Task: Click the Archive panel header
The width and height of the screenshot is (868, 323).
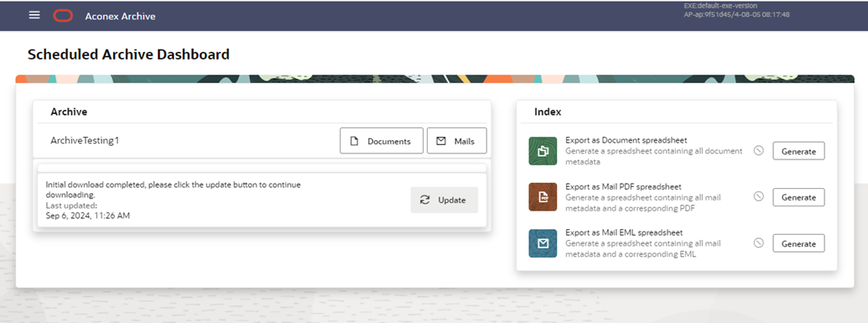Action: [70, 112]
